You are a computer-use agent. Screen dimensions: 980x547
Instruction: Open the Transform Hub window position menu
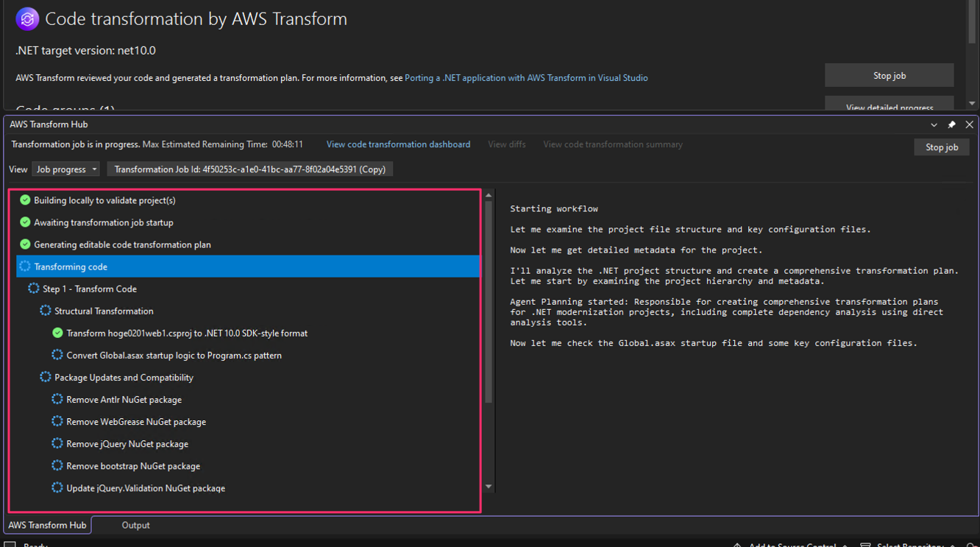click(934, 124)
